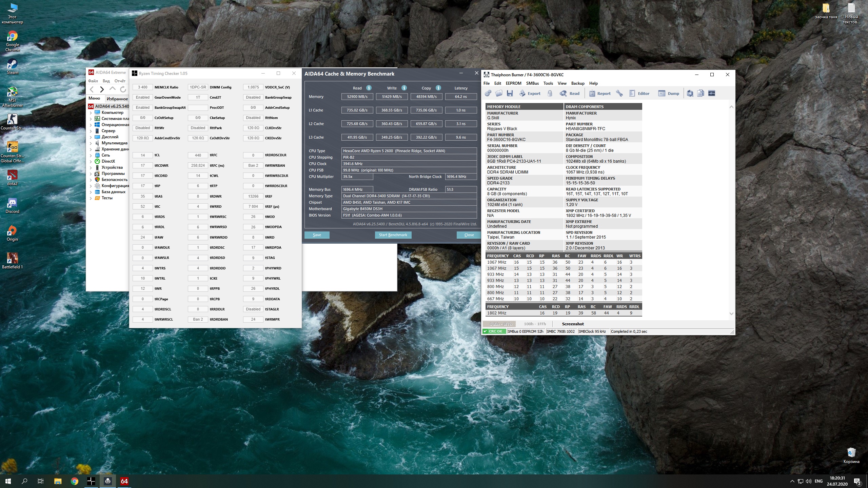Open the folder icon in Thaiphoon Burner toolbar
868x488 pixels.
pos(499,94)
